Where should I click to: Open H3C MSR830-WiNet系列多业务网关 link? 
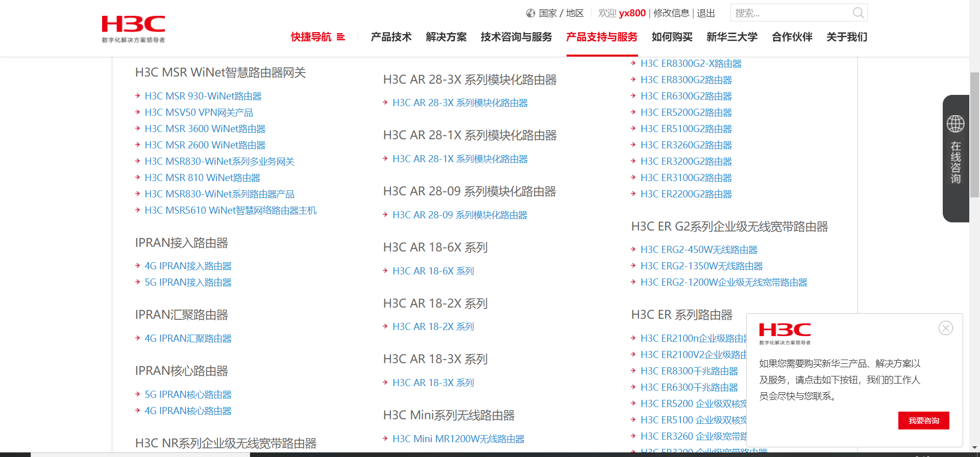[x=219, y=161]
